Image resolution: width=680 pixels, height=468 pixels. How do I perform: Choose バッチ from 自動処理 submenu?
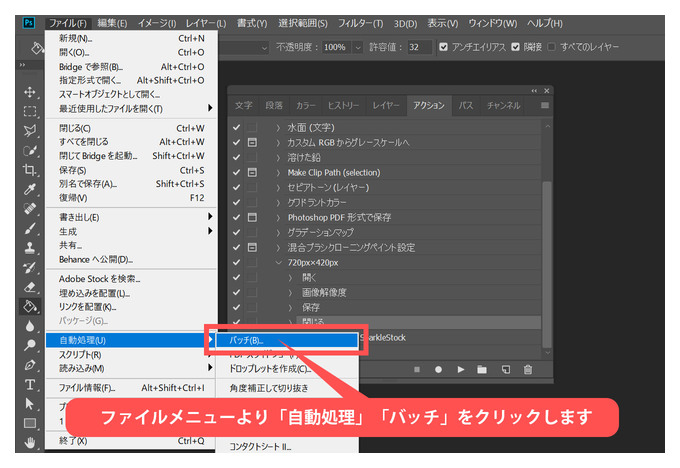(x=287, y=340)
